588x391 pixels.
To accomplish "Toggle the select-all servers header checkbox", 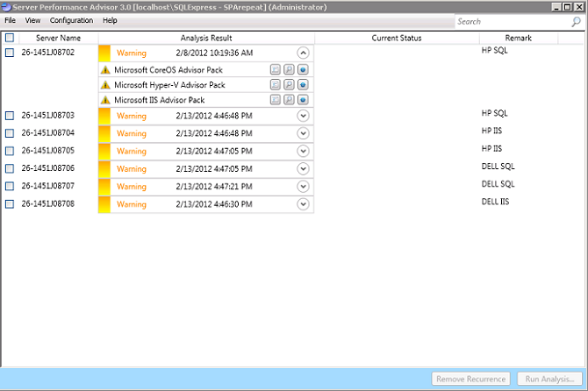I will click(x=10, y=38).
